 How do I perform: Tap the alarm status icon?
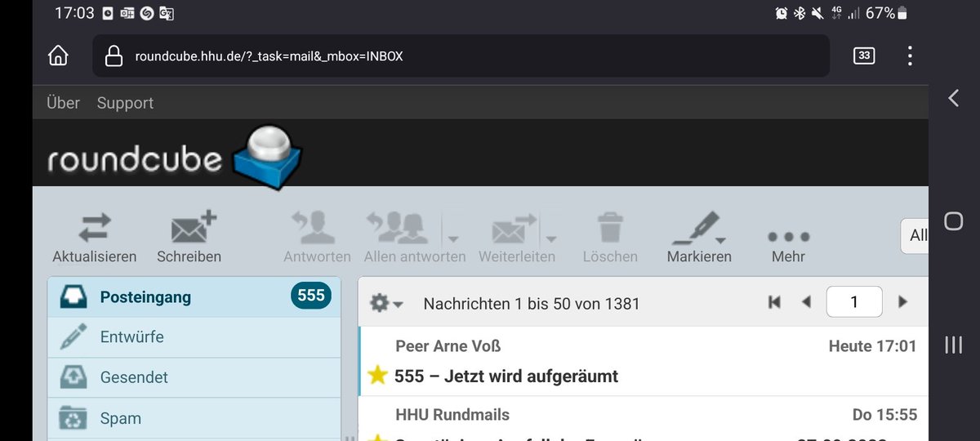pos(782,13)
